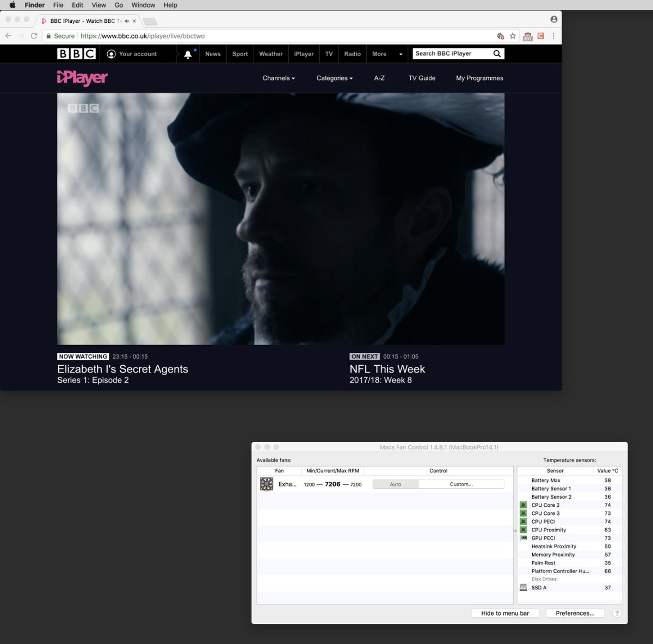Viewport: 653px width, 644px height.
Task: Open Macs Fan Control help
Action: (617, 613)
